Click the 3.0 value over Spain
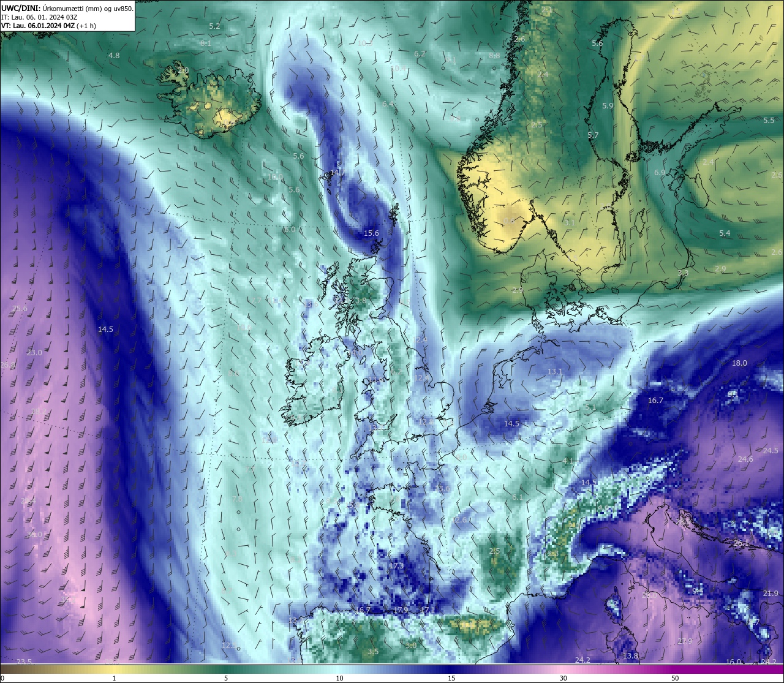Screen dimensions: 784x683 tap(411, 645)
